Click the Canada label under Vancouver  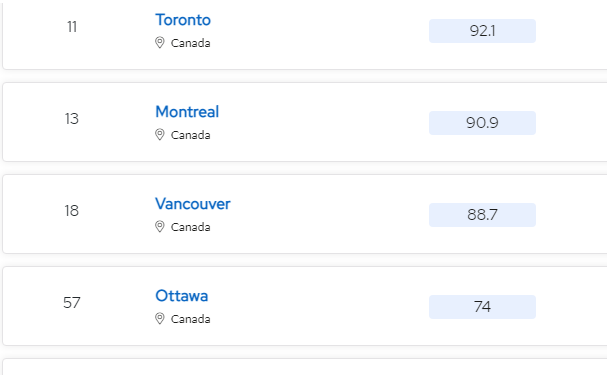click(x=190, y=227)
